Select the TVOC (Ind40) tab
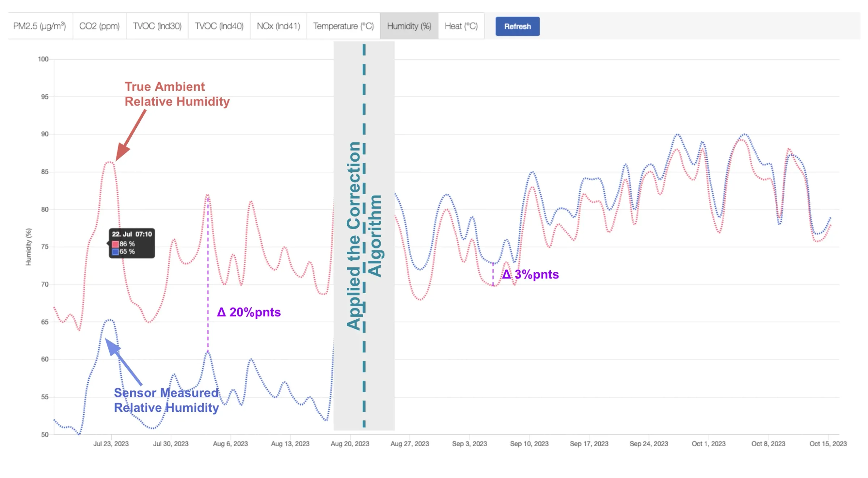 pyautogui.click(x=219, y=26)
